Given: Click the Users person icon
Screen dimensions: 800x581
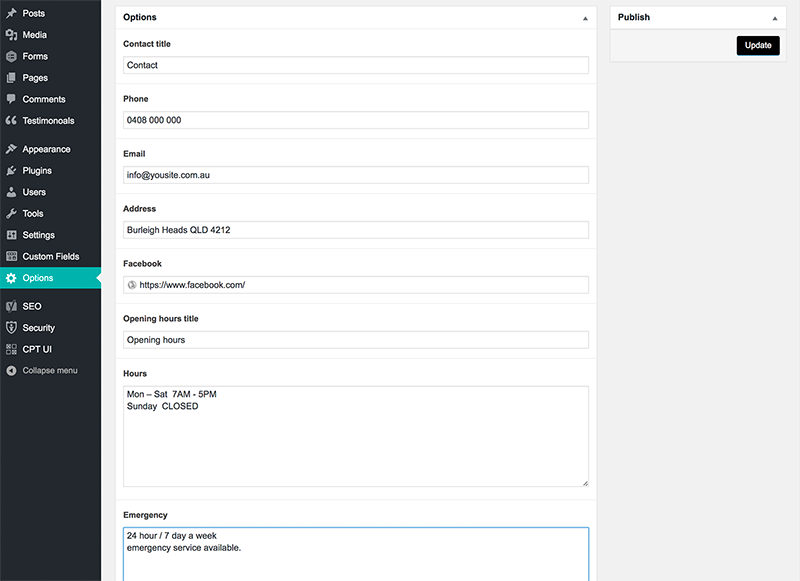Looking at the screenshot, I should (11, 192).
